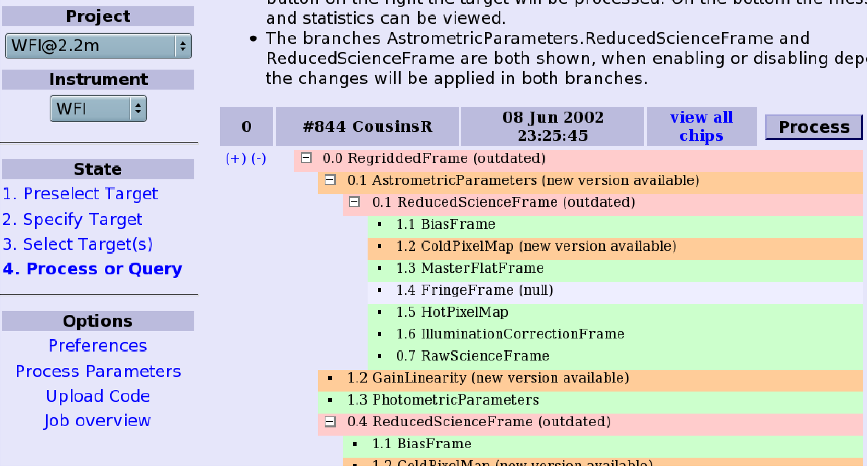
Task: Collapse the 0.4 ReducedScienceFrame node
Action: (x=330, y=422)
